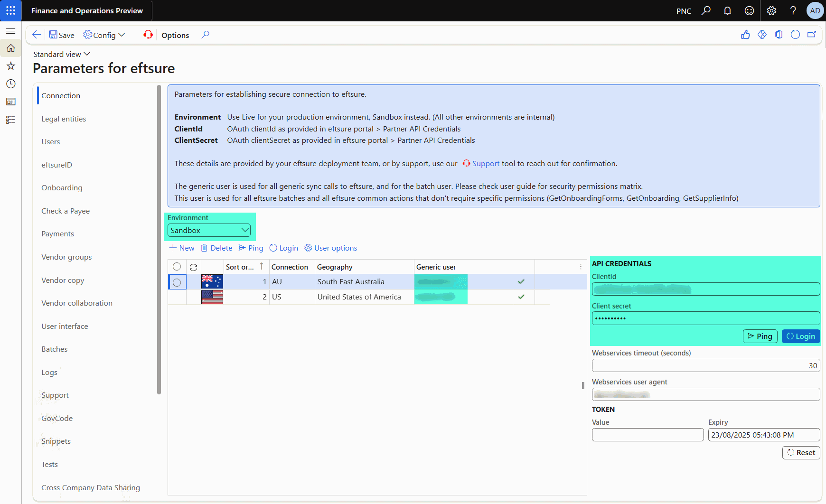Select the Batches tab

click(x=55, y=349)
